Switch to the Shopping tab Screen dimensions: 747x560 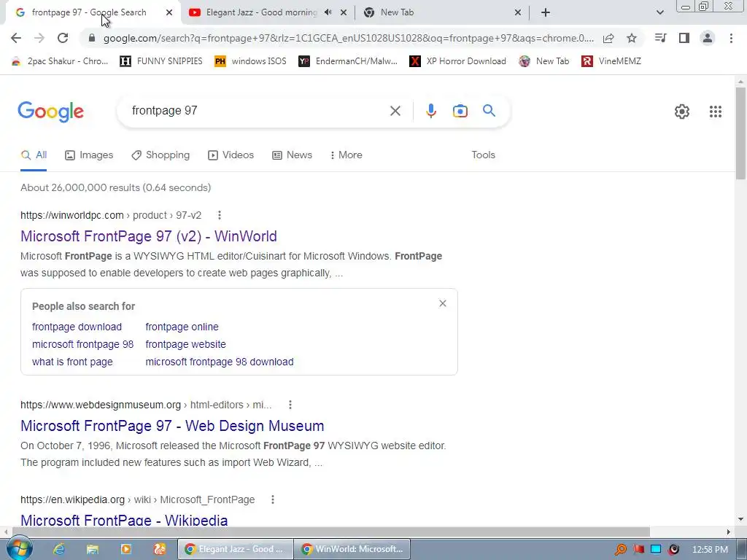pyautogui.click(x=160, y=155)
